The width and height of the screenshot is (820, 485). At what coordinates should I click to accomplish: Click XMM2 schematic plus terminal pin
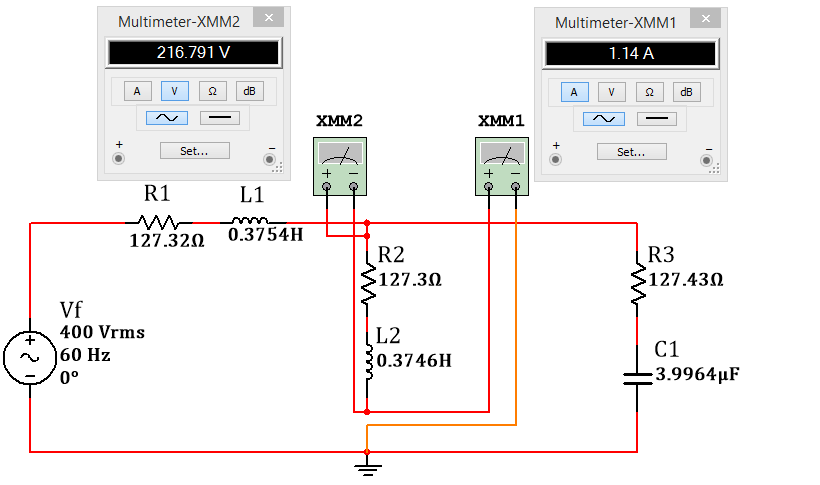point(327,186)
